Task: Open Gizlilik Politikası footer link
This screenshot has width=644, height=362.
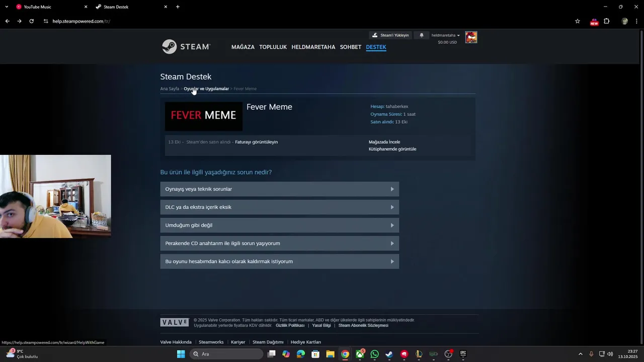Action: point(290,325)
